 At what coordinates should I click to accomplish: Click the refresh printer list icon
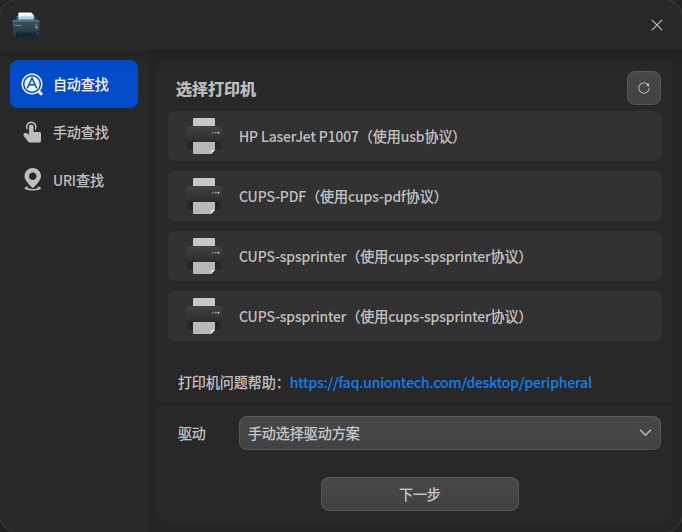pos(644,88)
